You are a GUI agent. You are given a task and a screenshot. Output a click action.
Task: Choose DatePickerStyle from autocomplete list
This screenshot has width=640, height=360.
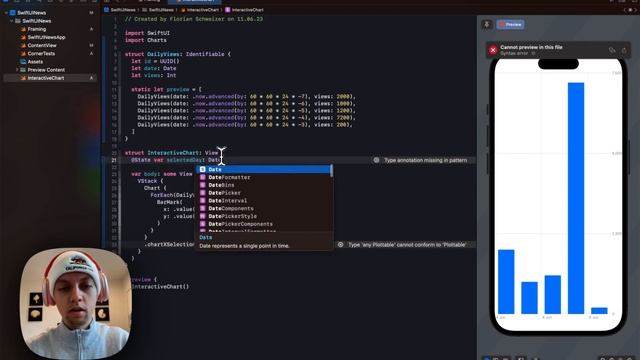[x=264, y=216]
